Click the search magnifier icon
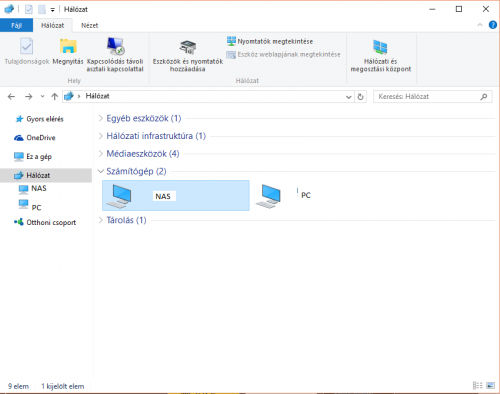Viewport: 500px width, 394px height. (x=484, y=97)
